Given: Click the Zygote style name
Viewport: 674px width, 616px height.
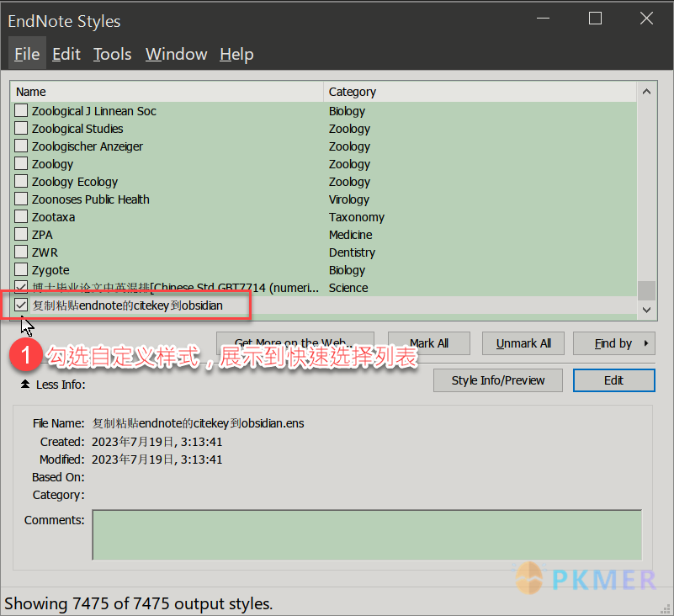Looking at the screenshot, I should pyautogui.click(x=50, y=270).
